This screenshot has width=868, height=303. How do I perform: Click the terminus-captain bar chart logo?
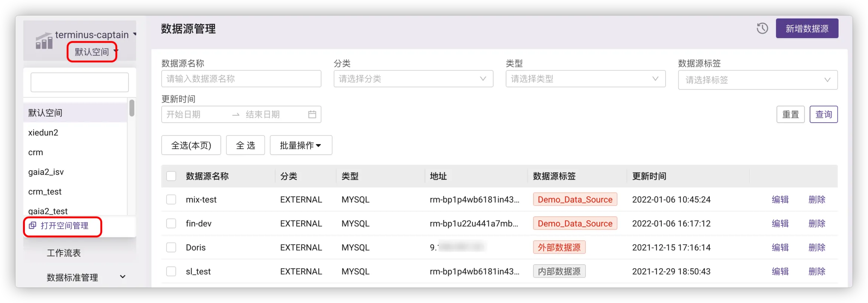click(x=44, y=41)
